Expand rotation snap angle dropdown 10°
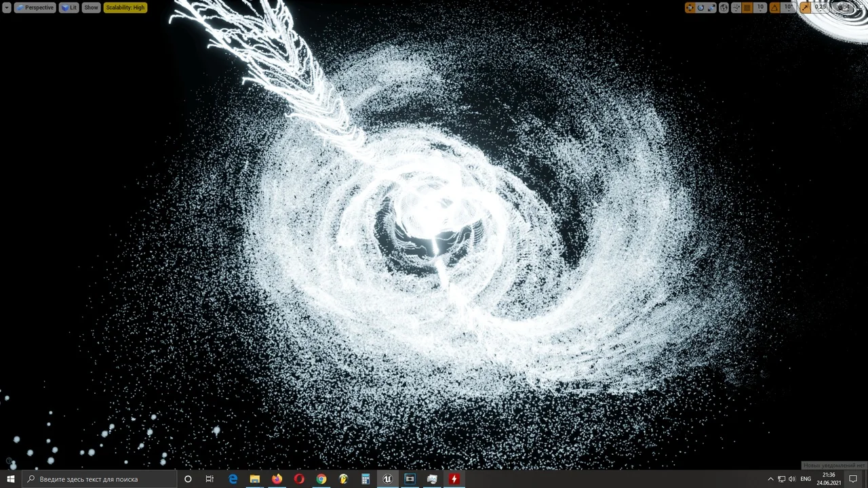The image size is (868, 488). point(788,7)
